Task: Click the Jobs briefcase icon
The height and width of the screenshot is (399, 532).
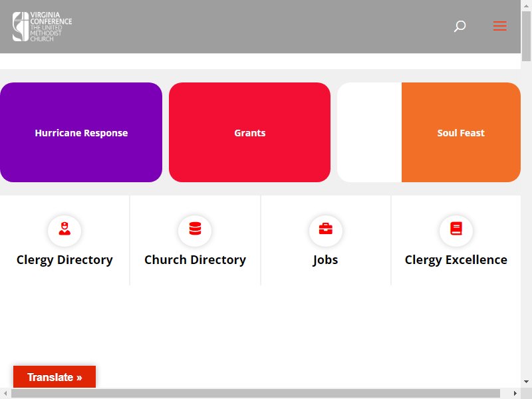Action: [x=326, y=229]
